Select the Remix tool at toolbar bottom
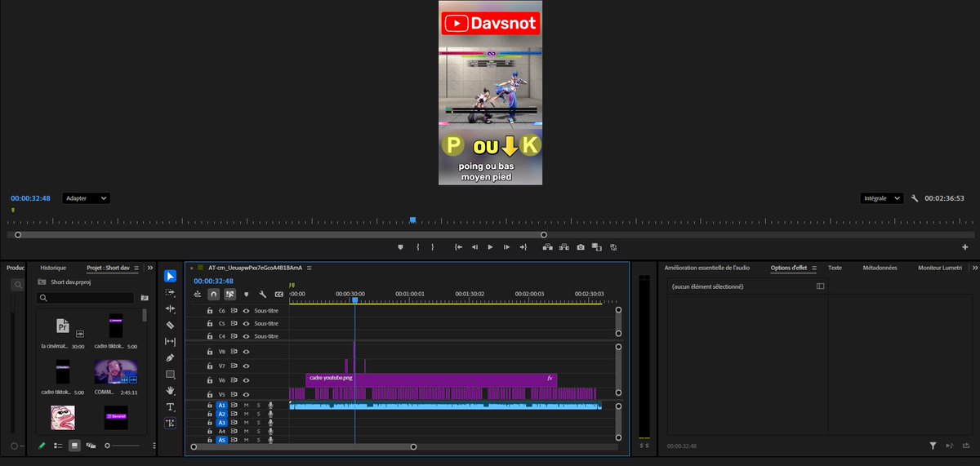This screenshot has height=466, width=980. (x=170, y=423)
